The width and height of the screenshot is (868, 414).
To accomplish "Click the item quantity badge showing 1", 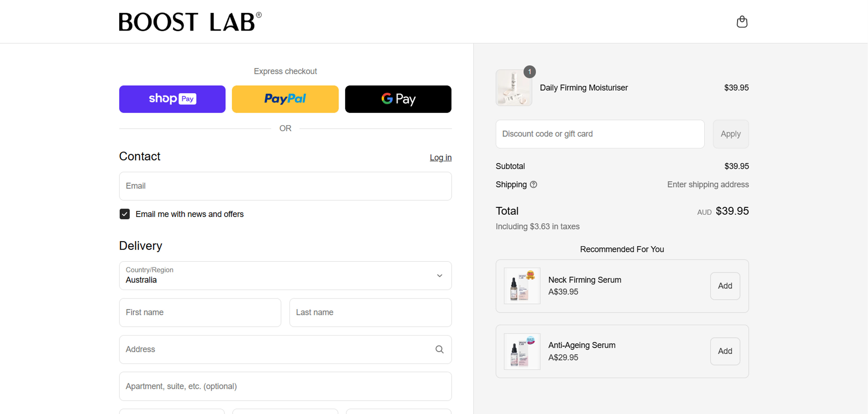I will pyautogui.click(x=530, y=71).
